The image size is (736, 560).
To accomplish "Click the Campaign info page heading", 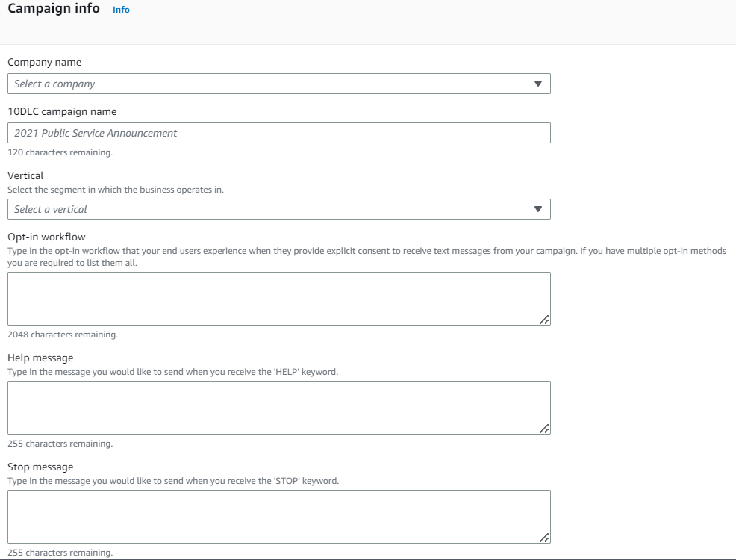I will pyautogui.click(x=54, y=9).
